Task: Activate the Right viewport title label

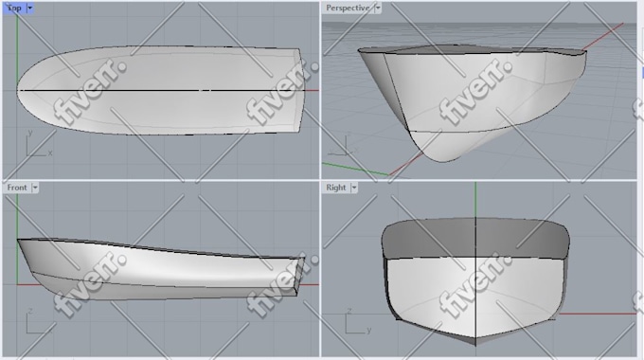Action: point(336,188)
